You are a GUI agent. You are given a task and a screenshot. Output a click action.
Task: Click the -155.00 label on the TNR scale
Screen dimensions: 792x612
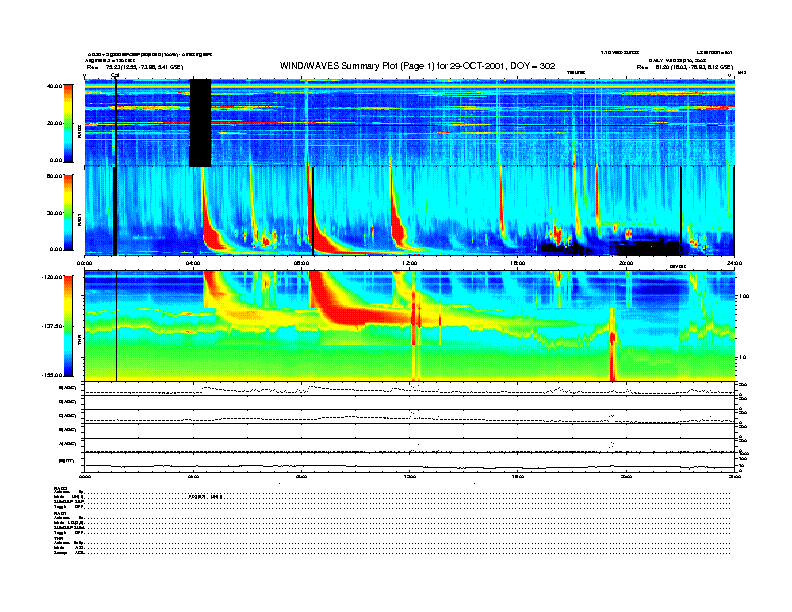pyautogui.click(x=52, y=375)
